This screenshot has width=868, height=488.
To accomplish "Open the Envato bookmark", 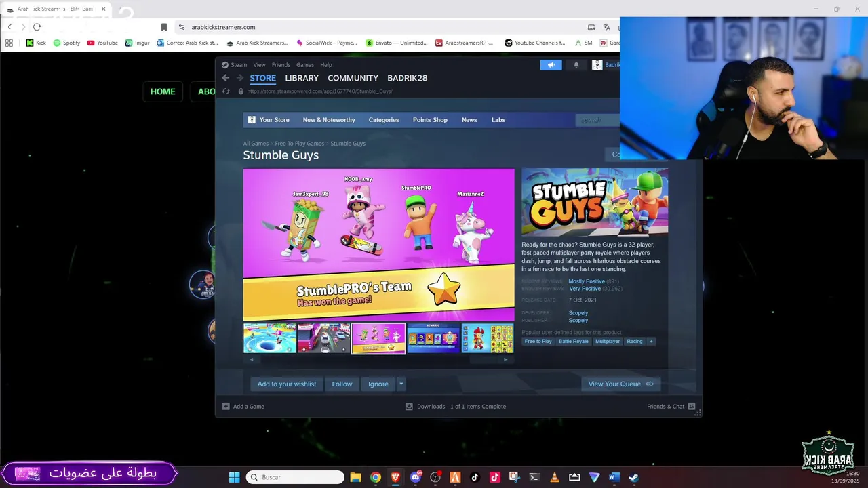I will (x=397, y=43).
